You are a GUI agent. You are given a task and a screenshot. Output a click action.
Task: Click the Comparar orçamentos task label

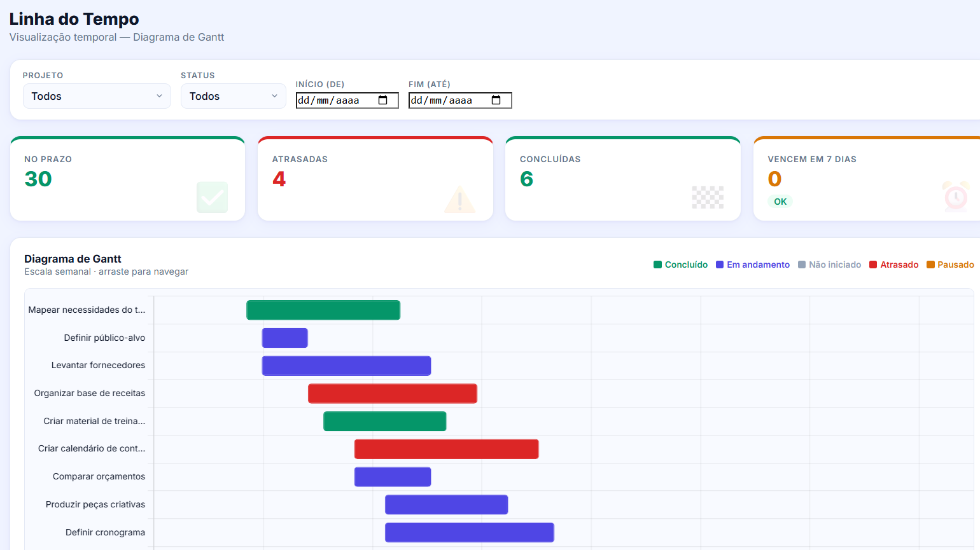tap(99, 476)
